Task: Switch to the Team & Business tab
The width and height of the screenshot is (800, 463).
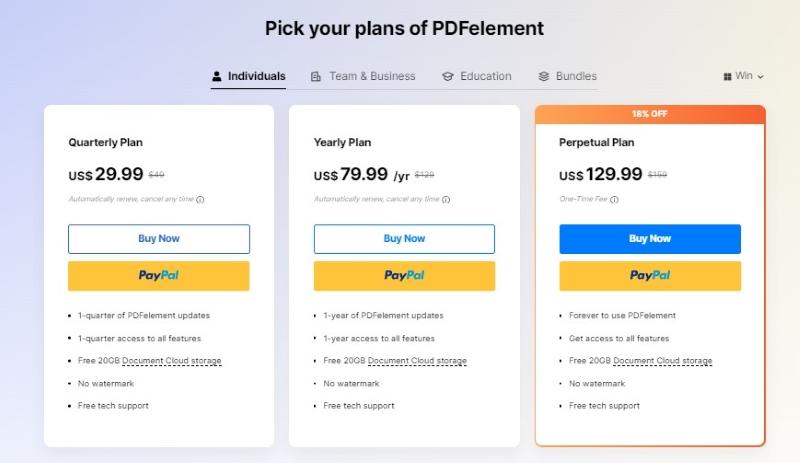Action: (372, 76)
